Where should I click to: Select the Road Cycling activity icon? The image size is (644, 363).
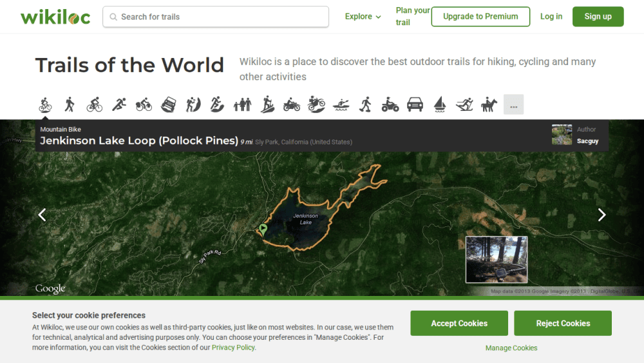[x=95, y=104]
